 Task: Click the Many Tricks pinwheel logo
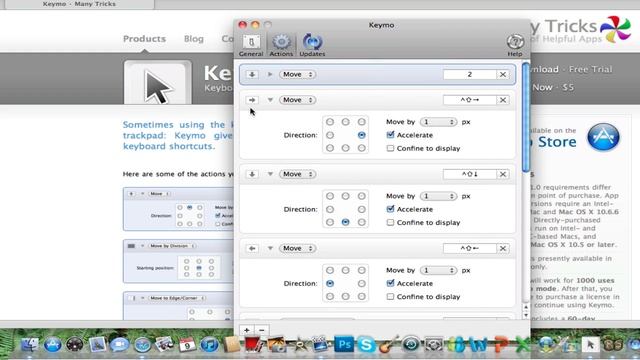[615, 29]
